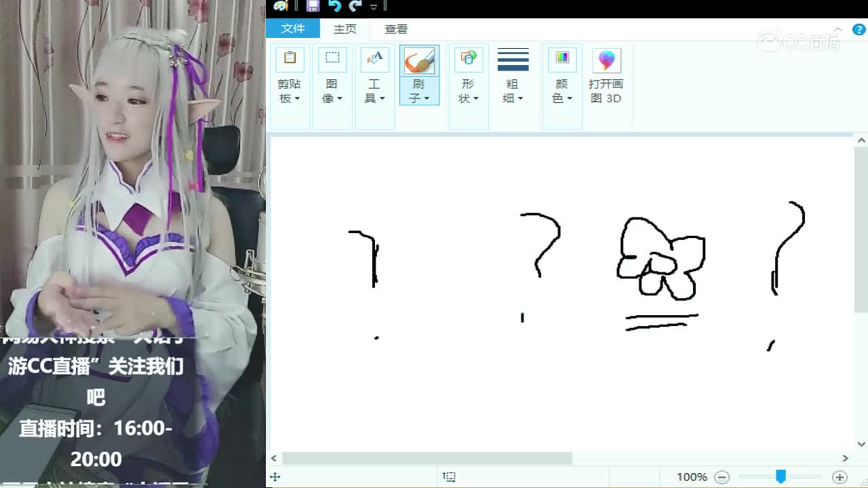The height and width of the screenshot is (488, 868).
Task: Click the Redo arrow icon
Action: [355, 6]
